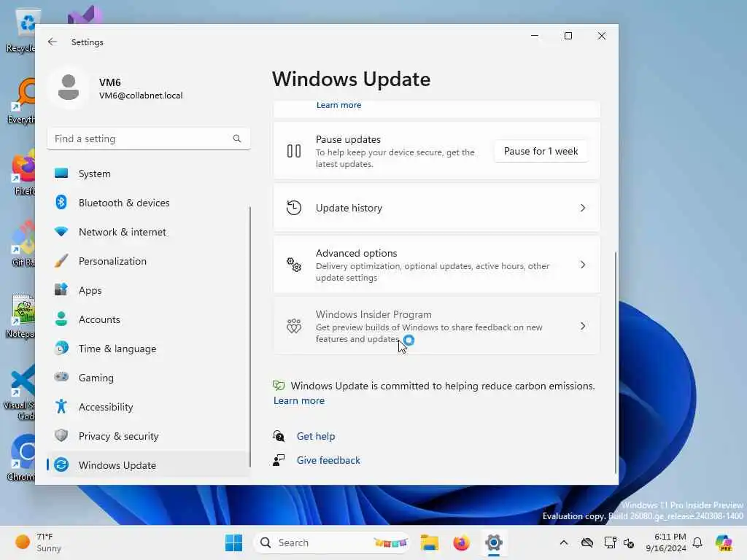This screenshot has width=747, height=560.
Task: Click the Windows Update page scrollbar
Action: (616, 362)
